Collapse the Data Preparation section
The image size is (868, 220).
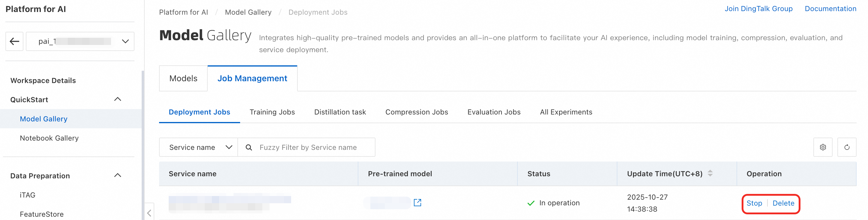(x=118, y=175)
